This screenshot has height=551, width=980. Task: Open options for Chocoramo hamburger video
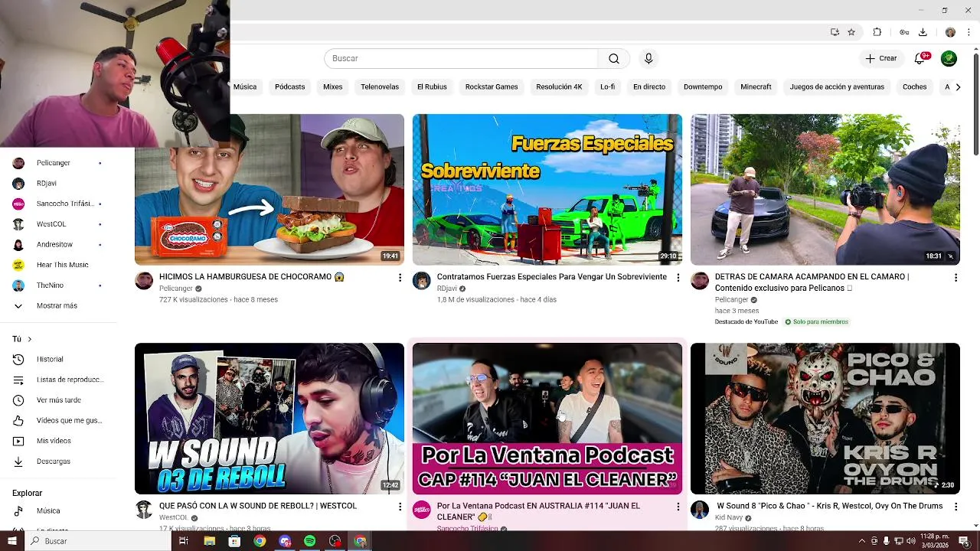[x=400, y=277]
